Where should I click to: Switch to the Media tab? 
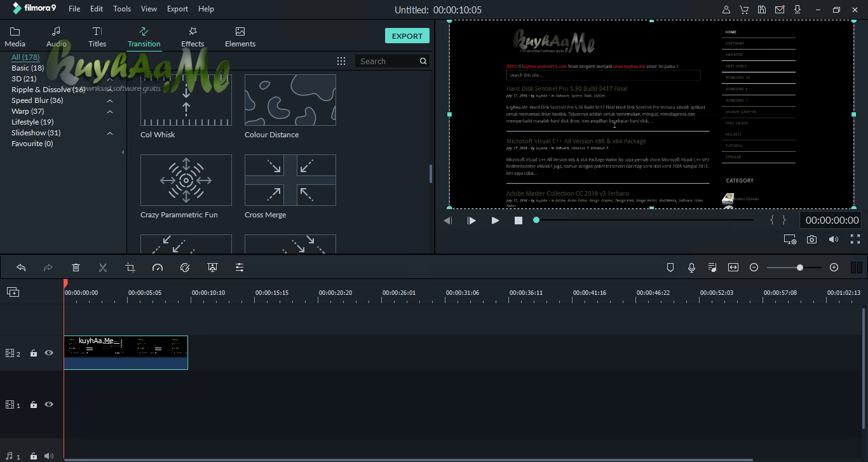coord(15,37)
